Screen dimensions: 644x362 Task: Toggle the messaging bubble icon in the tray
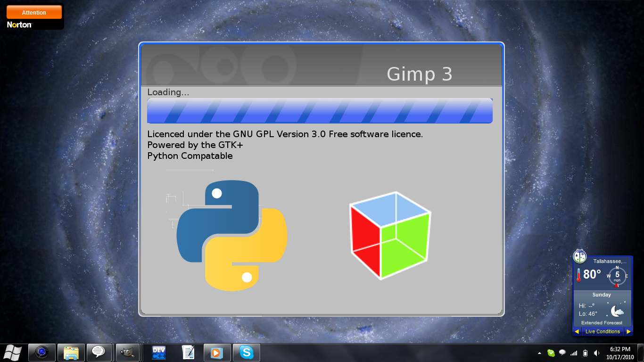click(562, 352)
